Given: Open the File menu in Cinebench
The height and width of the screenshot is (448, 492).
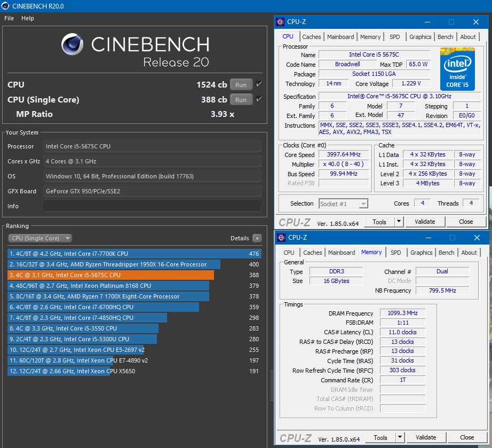Looking at the screenshot, I should pos(9,18).
